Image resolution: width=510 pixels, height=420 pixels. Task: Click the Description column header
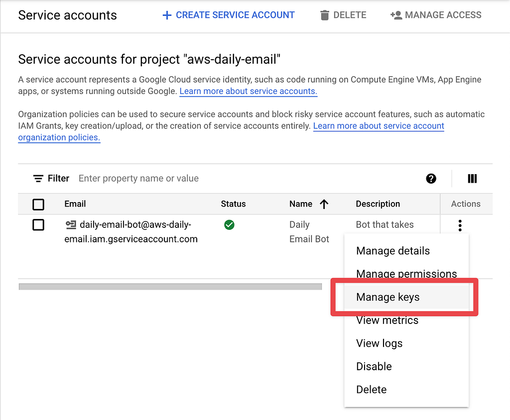pos(378,204)
